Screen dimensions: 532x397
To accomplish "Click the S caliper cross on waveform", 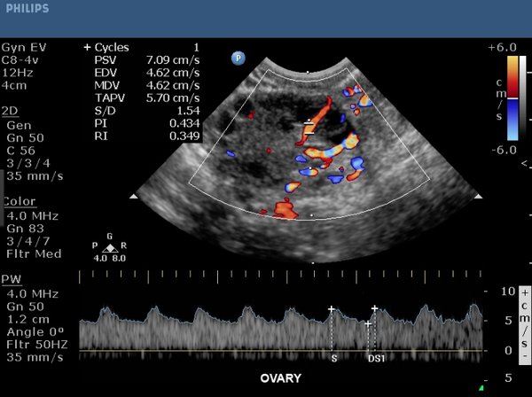I will 332,310.
